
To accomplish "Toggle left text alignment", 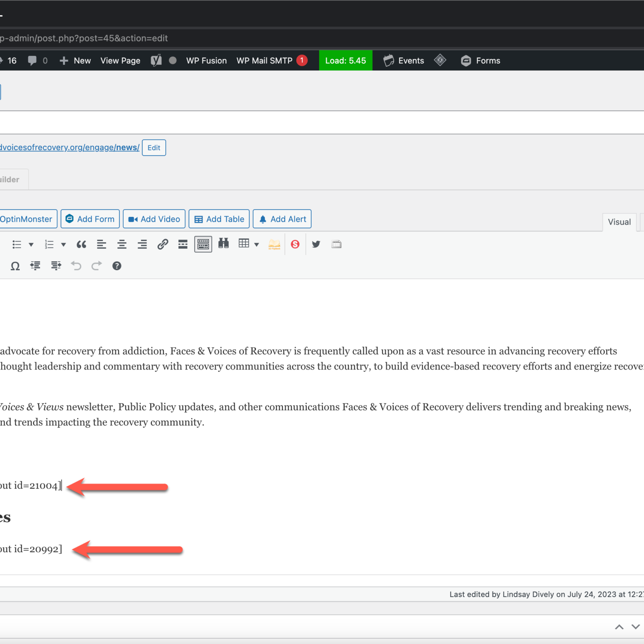I will [x=101, y=244].
